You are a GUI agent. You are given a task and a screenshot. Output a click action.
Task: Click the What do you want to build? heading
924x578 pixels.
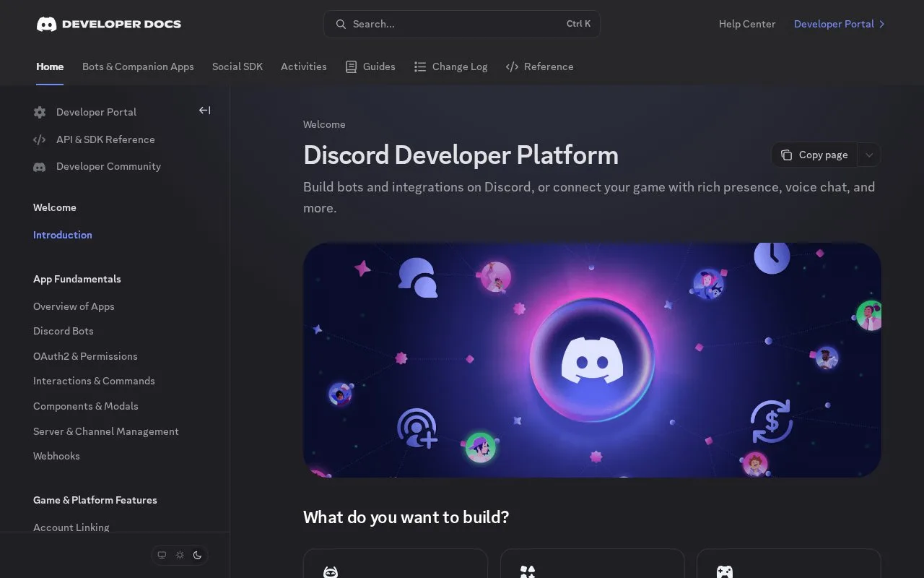[406, 517]
